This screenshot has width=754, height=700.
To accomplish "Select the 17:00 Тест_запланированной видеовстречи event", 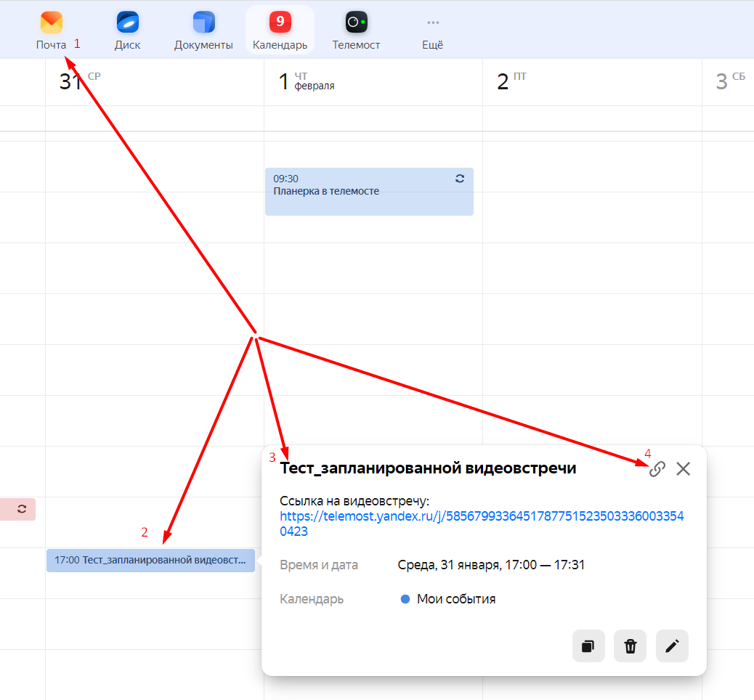I will tap(150, 560).
